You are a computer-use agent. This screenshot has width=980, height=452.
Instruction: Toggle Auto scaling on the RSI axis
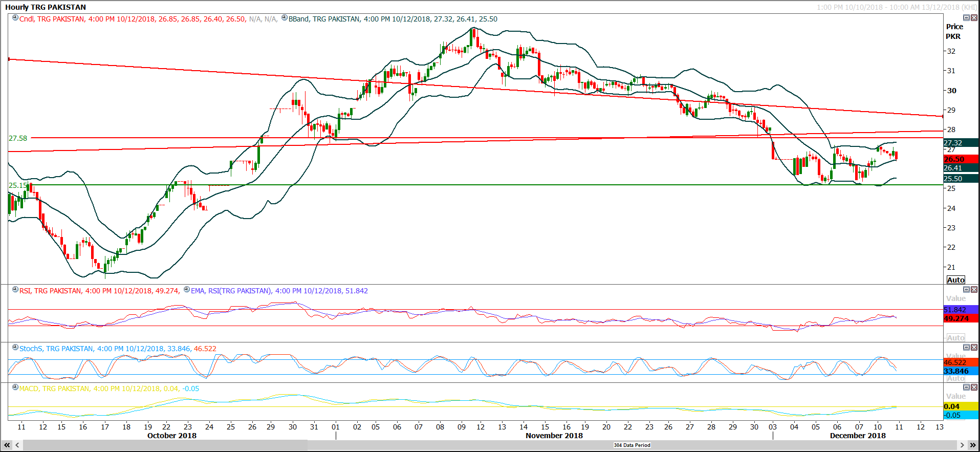[x=955, y=338]
